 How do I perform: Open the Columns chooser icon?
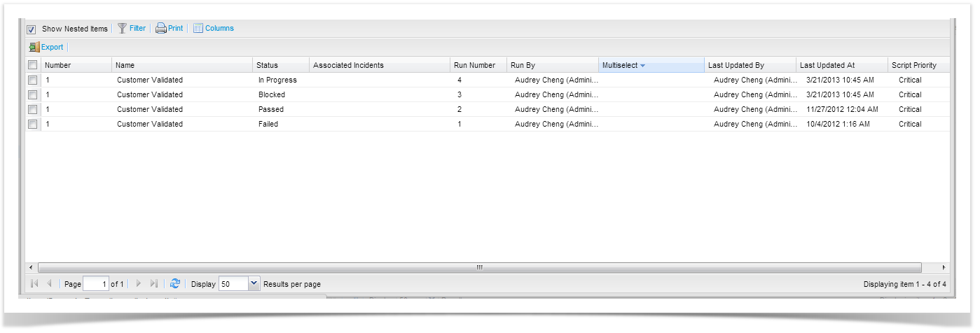tap(198, 29)
